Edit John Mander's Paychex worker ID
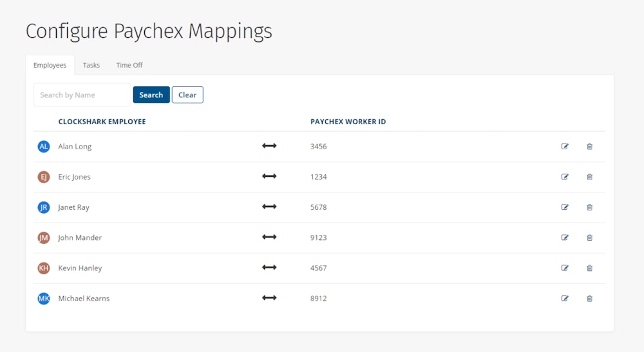 565,237
